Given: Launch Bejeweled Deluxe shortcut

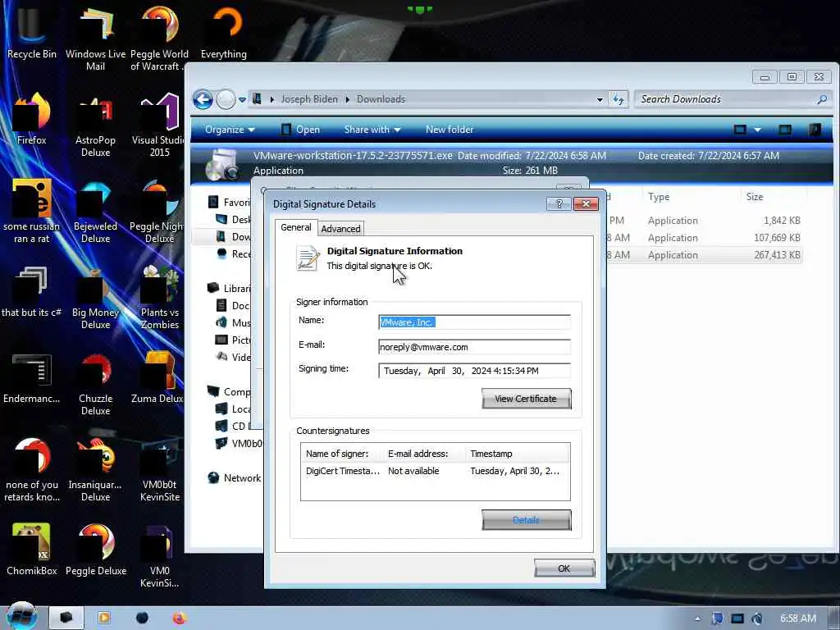Looking at the screenshot, I should point(95,211).
